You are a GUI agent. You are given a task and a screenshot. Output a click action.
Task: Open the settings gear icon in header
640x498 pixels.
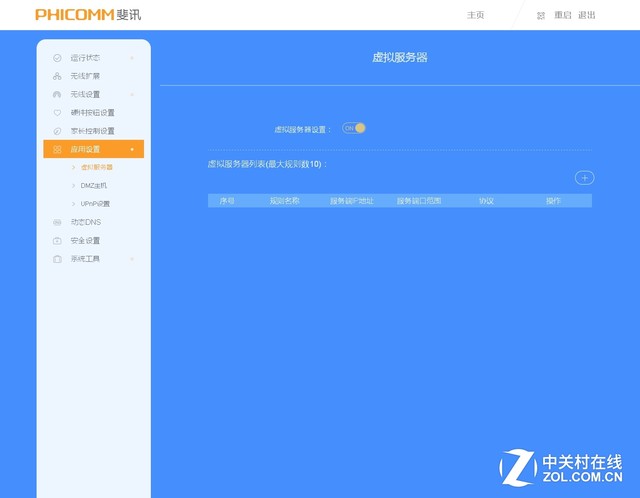click(x=541, y=16)
